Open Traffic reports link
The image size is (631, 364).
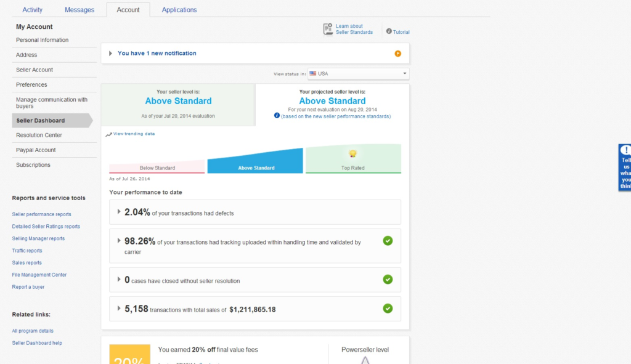click(x=27, y=251)
